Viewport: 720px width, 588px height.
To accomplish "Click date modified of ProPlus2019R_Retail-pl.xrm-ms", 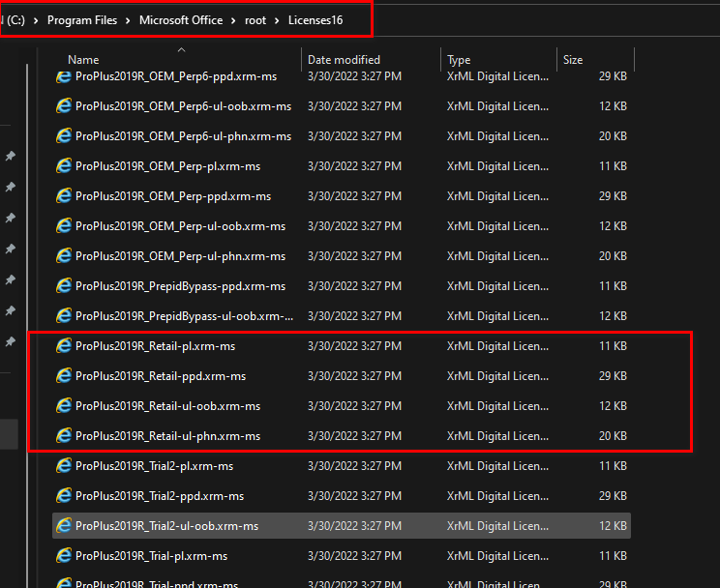I will [354, 346].
